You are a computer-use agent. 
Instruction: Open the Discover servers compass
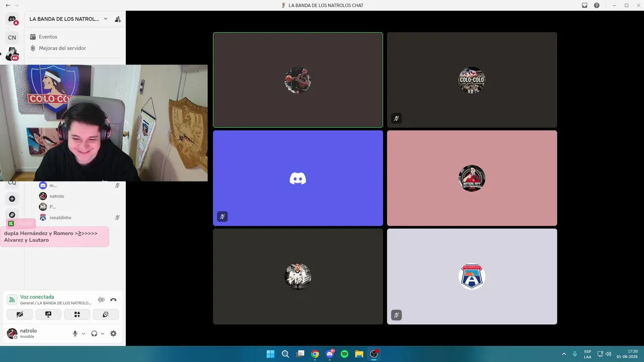tap(12, 215)
